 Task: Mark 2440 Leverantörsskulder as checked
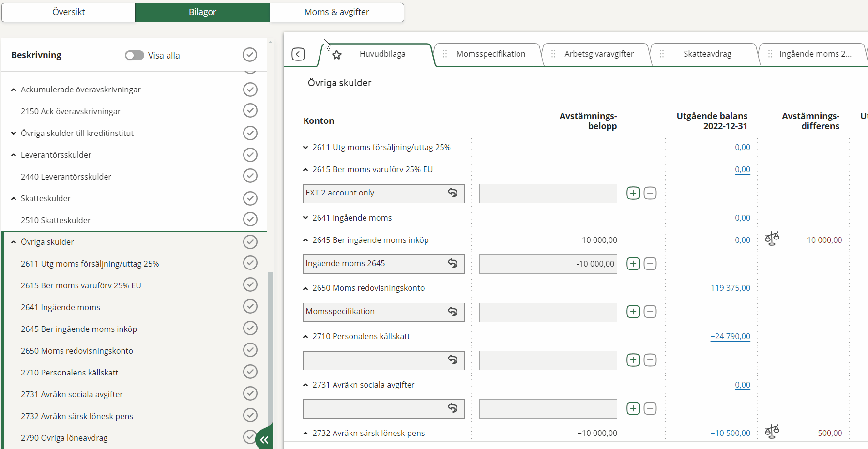coord(250,176)
